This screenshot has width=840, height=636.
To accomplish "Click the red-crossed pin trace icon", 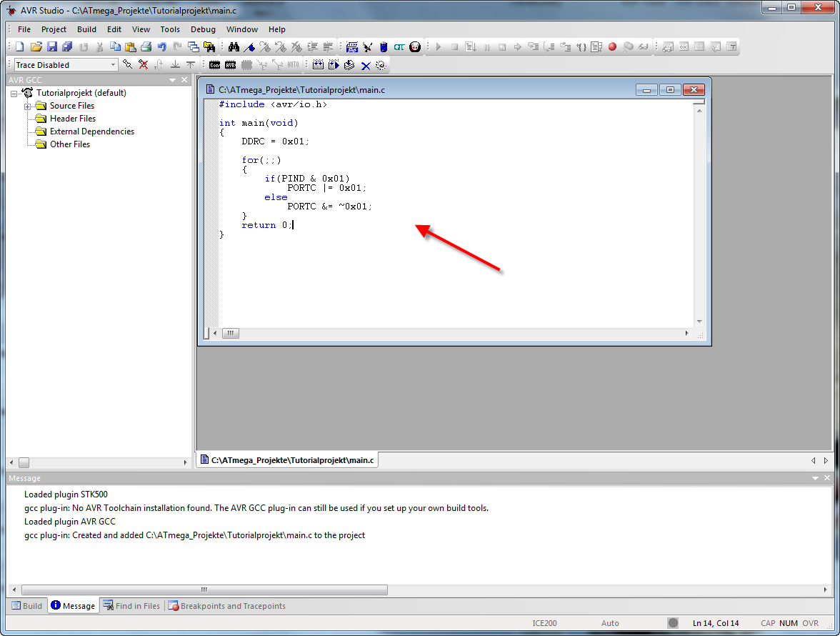I will [x=143, y=65].
